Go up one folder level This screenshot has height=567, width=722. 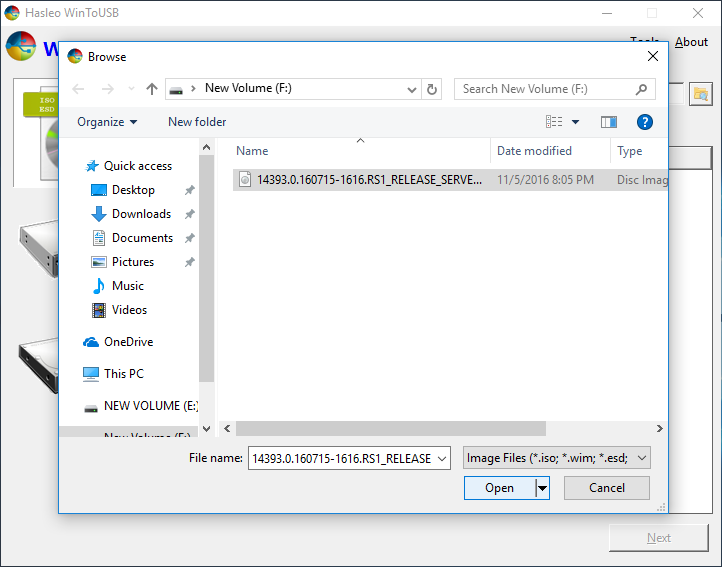[x=152, y=89]
